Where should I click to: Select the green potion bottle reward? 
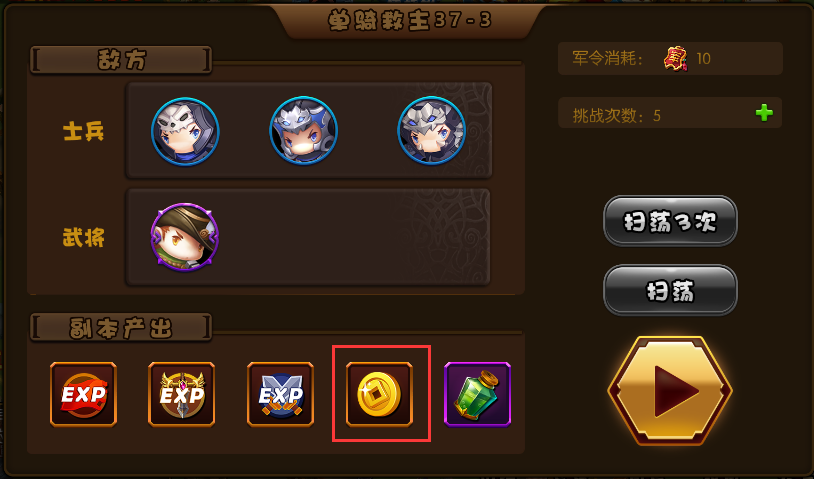click(478, 394)
